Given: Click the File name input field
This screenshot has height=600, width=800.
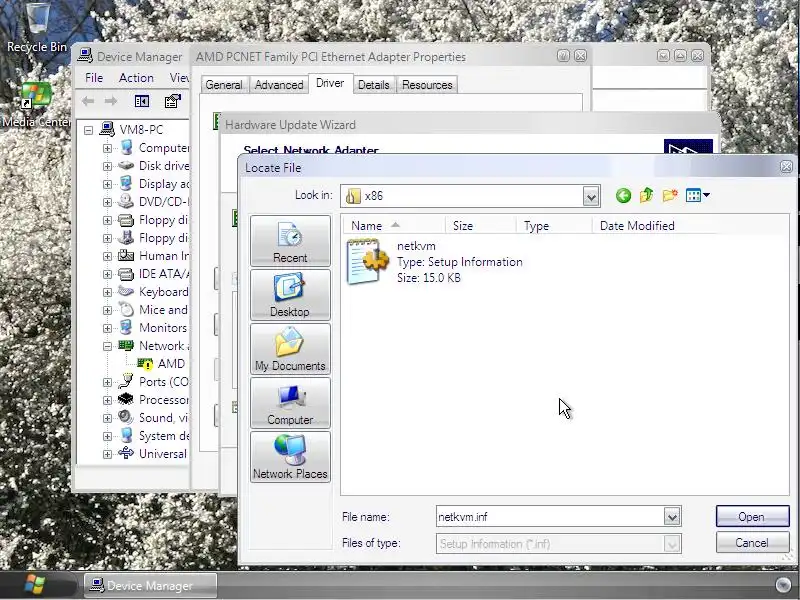Looking at the screenshot, I should coord(550,517).
